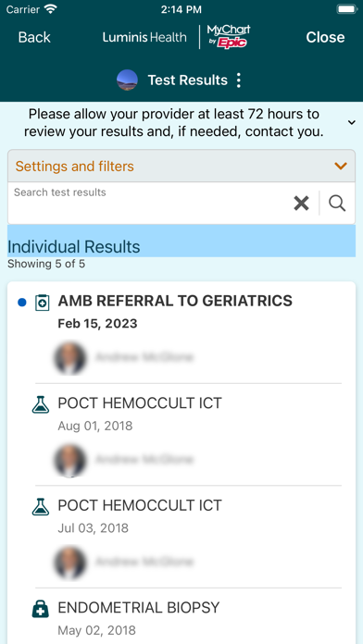Click the orange Settings and filters chevron
This screenshot has height=644, width=363.
341,166
